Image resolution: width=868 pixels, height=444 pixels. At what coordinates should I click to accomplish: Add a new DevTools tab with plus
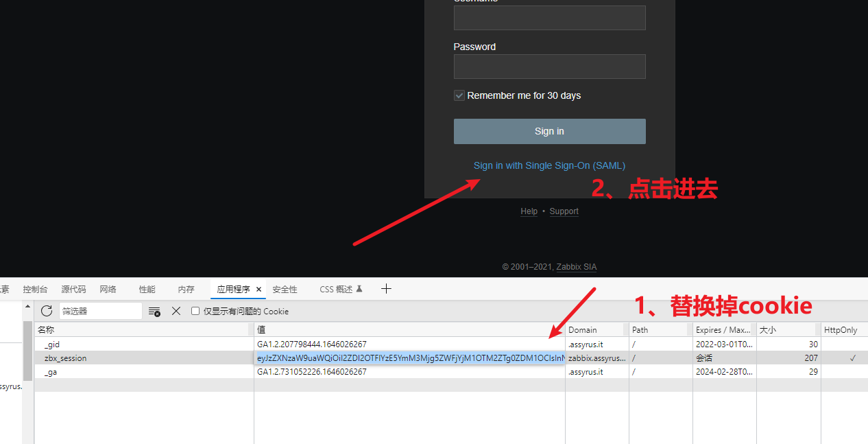tap(386, 289)
